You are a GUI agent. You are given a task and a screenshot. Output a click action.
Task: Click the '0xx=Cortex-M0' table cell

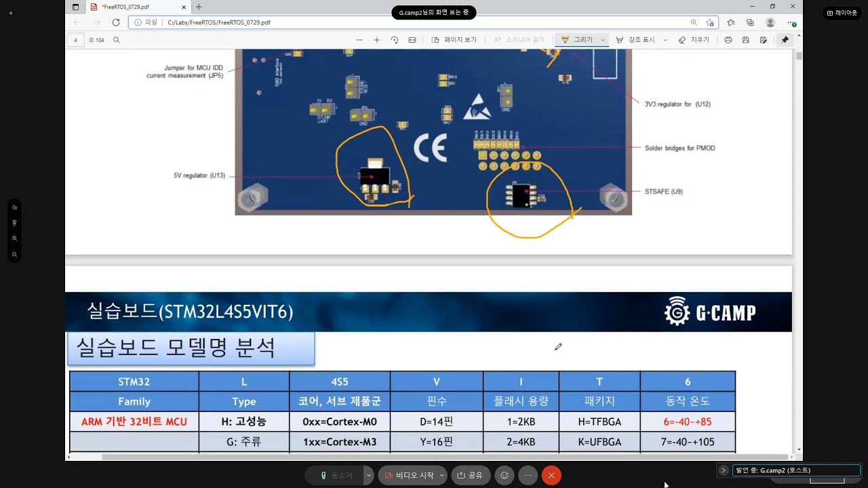click(339, 422)
